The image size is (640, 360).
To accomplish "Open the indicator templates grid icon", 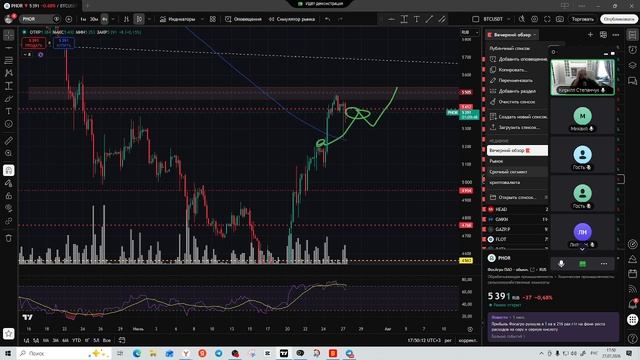I will click(x=213, y=19).
